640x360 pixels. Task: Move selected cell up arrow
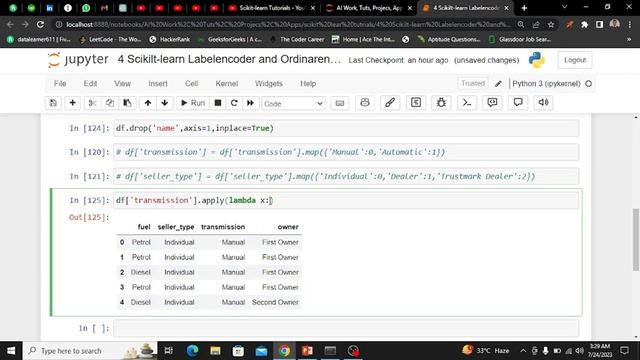coord(148,103)
